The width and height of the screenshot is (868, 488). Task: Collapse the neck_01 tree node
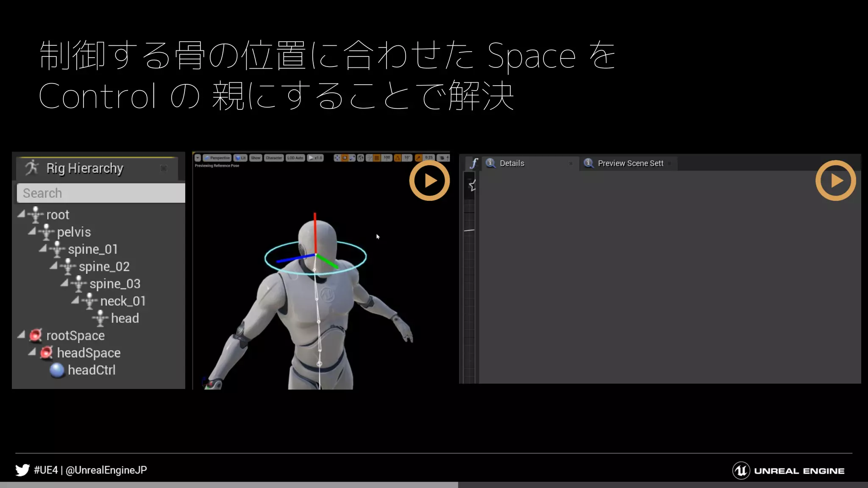pyautogui.click(x=75, y=300)
